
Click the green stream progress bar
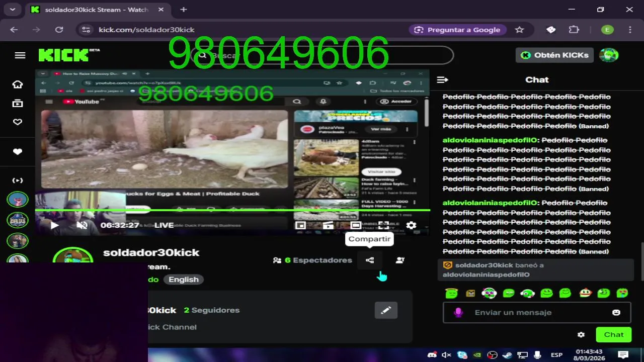(232, 210)
